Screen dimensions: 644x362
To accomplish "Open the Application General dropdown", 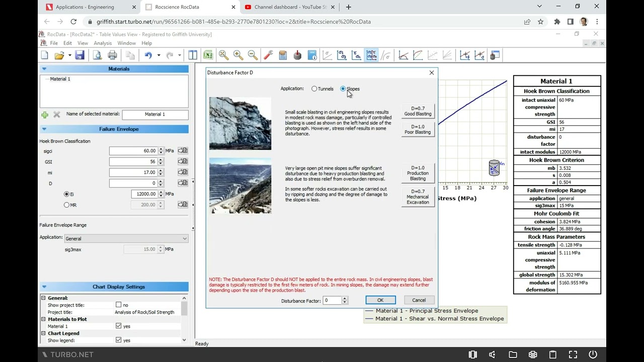I will 126,239.
